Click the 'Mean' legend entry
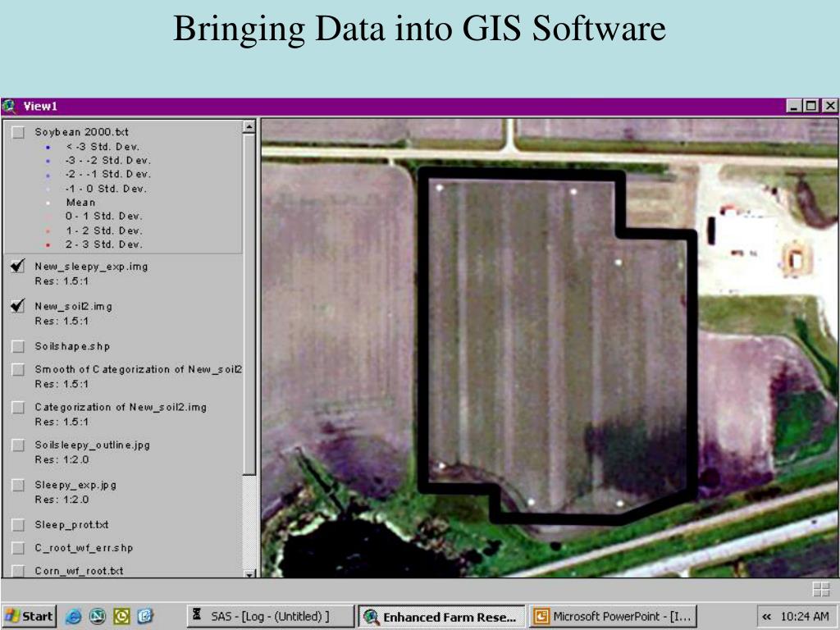 pos(81,203)
